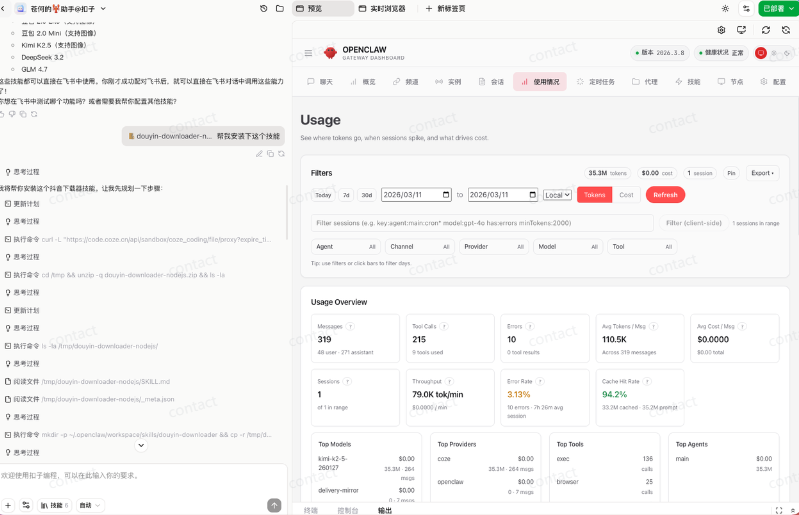Click thumbs-down on the assistant reply

pyautogui.click(x=12, y=114)
